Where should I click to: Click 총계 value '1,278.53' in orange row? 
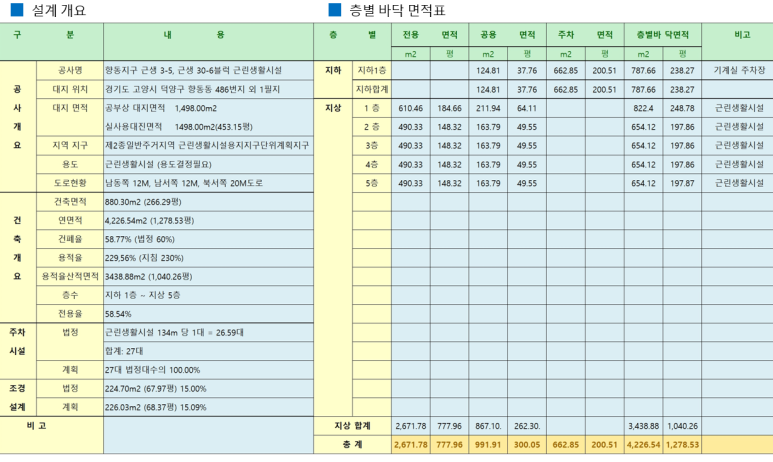click(682, 444)
